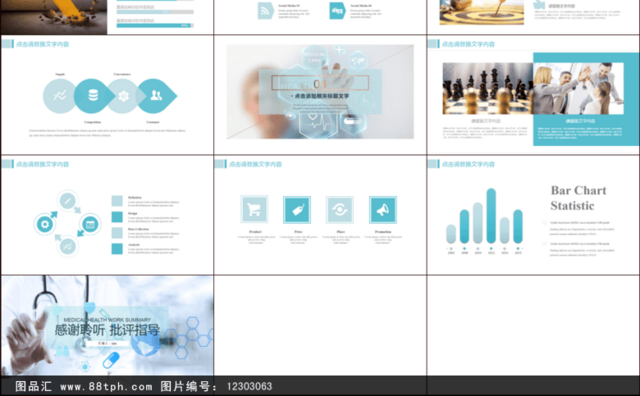Select the team high-five photo

(x=578, y=88)
